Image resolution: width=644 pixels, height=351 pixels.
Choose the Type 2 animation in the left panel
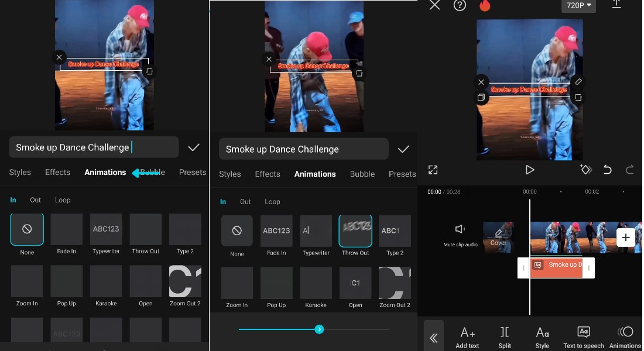185,229
